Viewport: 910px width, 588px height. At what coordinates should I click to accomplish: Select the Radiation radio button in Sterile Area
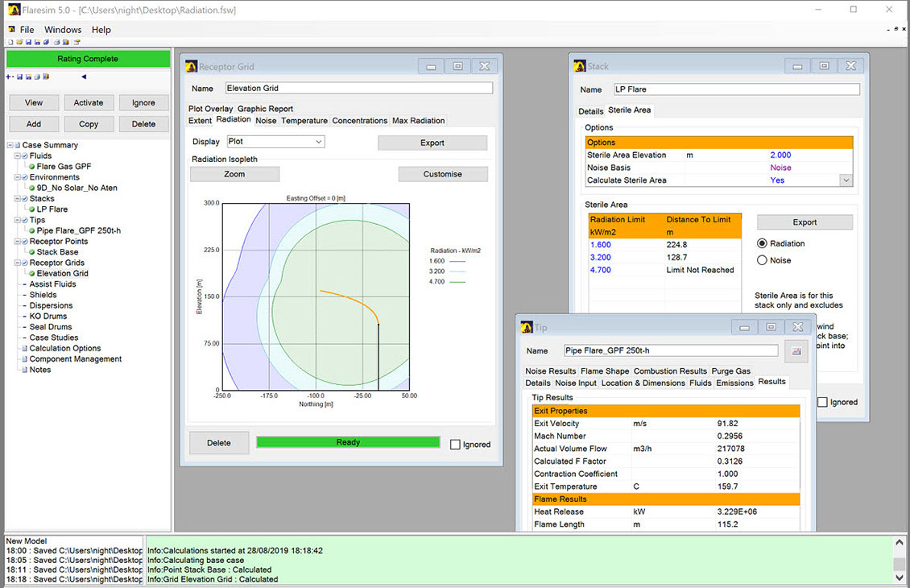(x=762, y=244)
